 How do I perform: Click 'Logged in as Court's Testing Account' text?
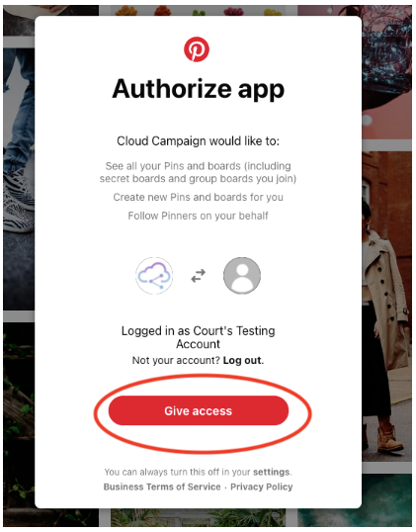click(199, 337)
